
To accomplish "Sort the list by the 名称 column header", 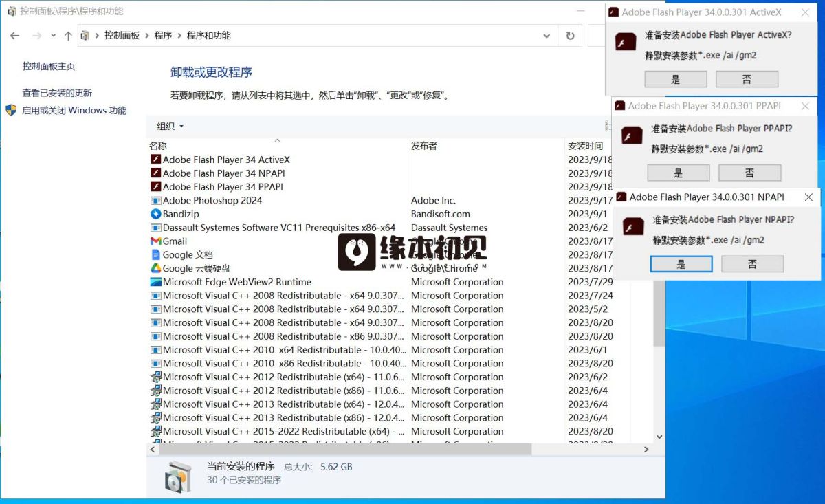I will click(x=278, y=146).
